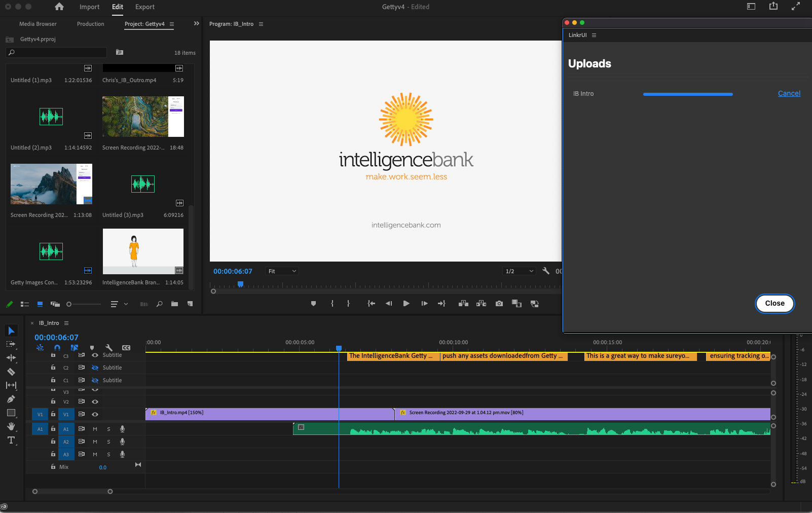Click the Home icon in the top bar
This screenshot has height=513, width=812.
point(59,7)
